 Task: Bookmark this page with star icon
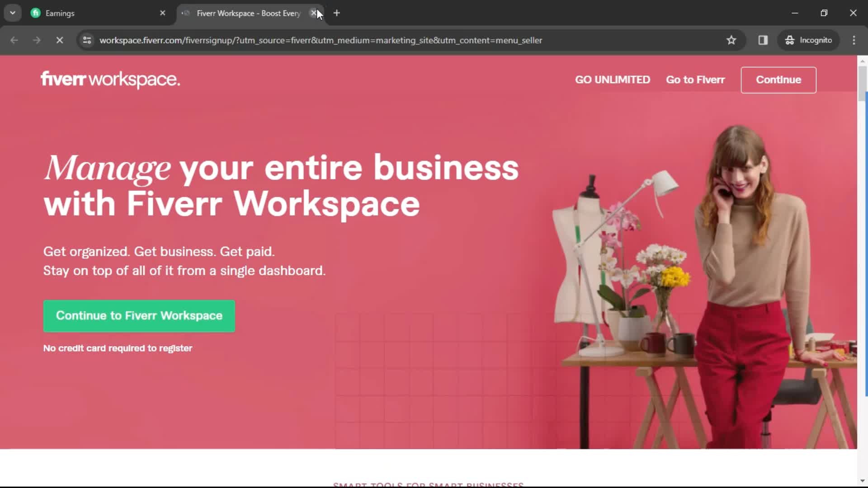click(x=731, y=40)
